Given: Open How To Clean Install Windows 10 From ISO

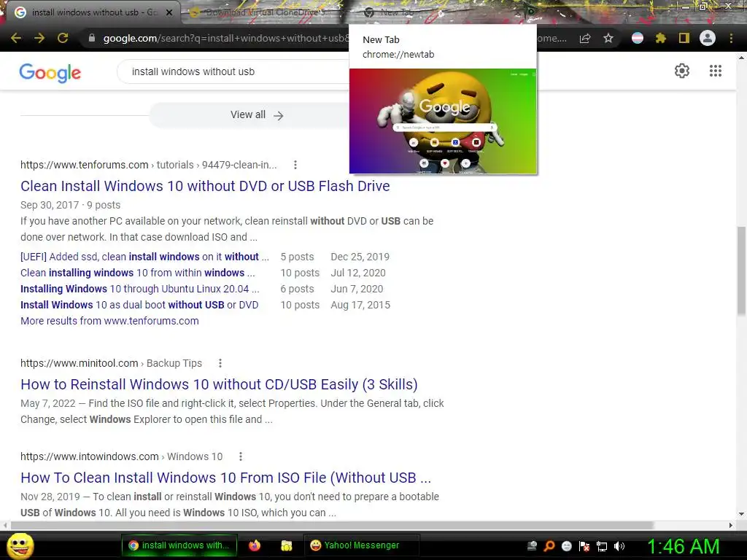Looking at the screenshot, I should coord(226,478).
